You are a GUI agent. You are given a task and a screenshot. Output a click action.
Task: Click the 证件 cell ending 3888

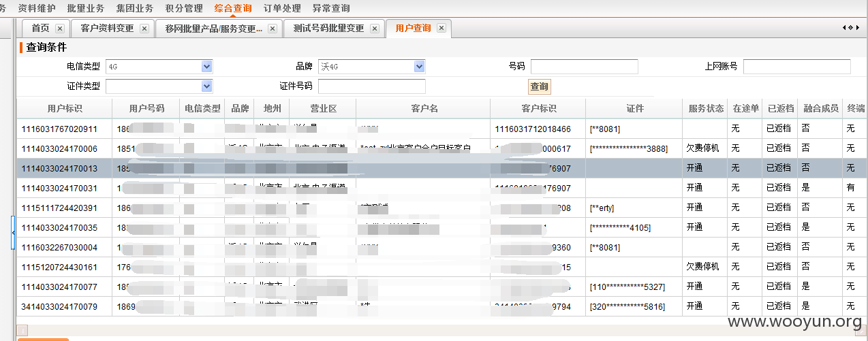click(634, 148)
